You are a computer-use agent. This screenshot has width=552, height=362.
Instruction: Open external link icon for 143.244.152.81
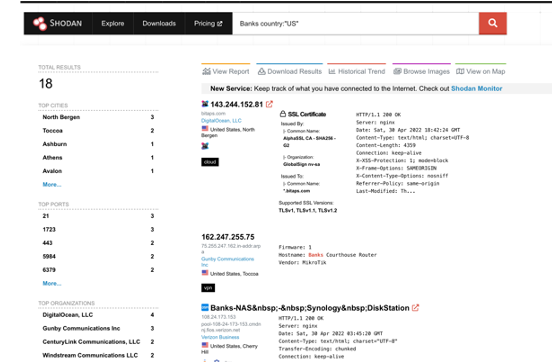point(269,104)
